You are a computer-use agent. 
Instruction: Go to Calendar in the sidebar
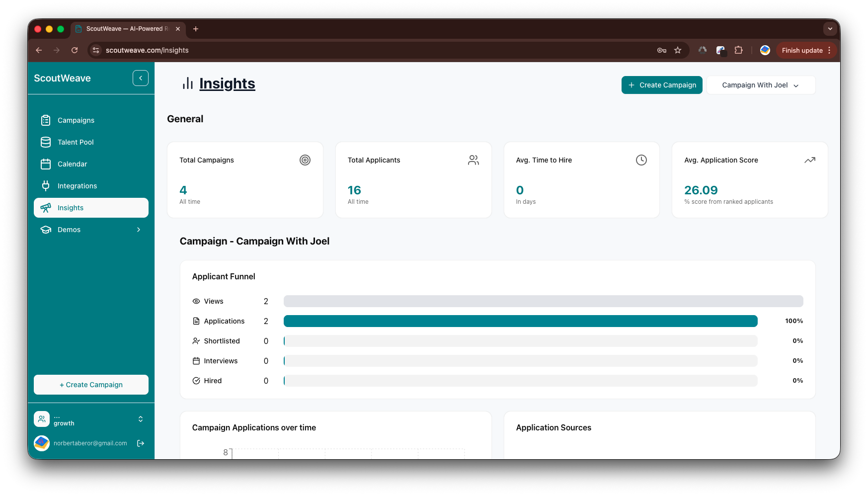pyautogui.click(x=91, y=164)
